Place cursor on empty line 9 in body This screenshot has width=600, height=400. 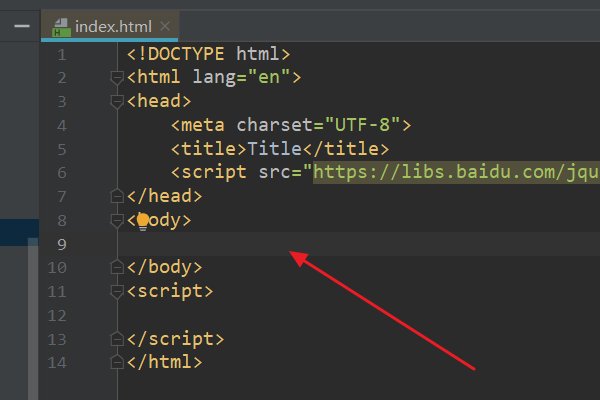tap(300, 244)
